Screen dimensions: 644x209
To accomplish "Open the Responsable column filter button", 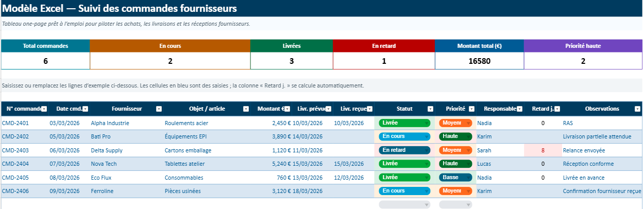I will [x=520, y=109].
